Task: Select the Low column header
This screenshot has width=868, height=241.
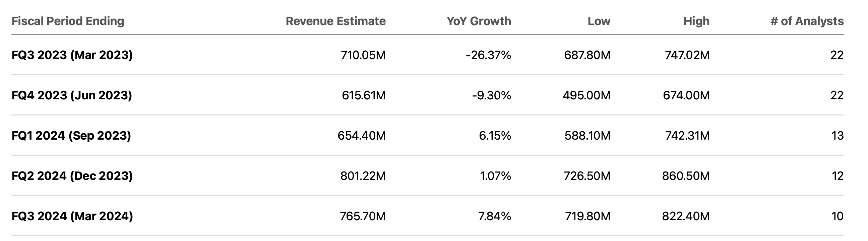Action: click(x=599, y=21)
